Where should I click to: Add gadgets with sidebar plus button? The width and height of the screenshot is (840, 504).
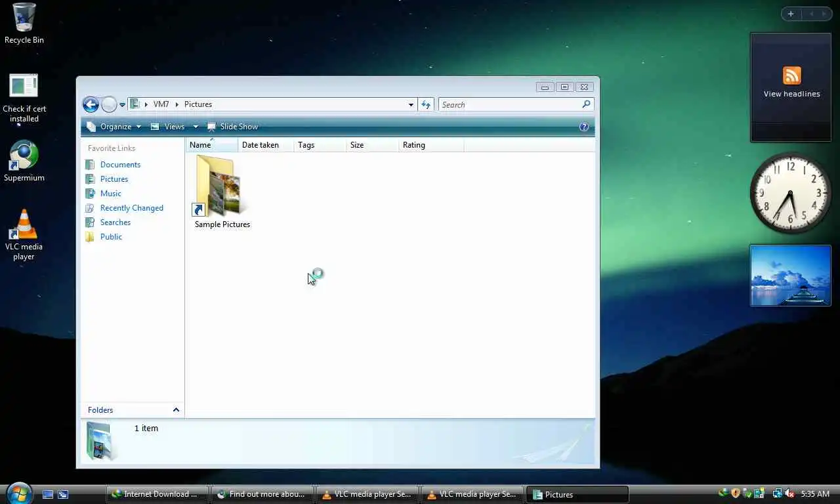coord(791,14)
